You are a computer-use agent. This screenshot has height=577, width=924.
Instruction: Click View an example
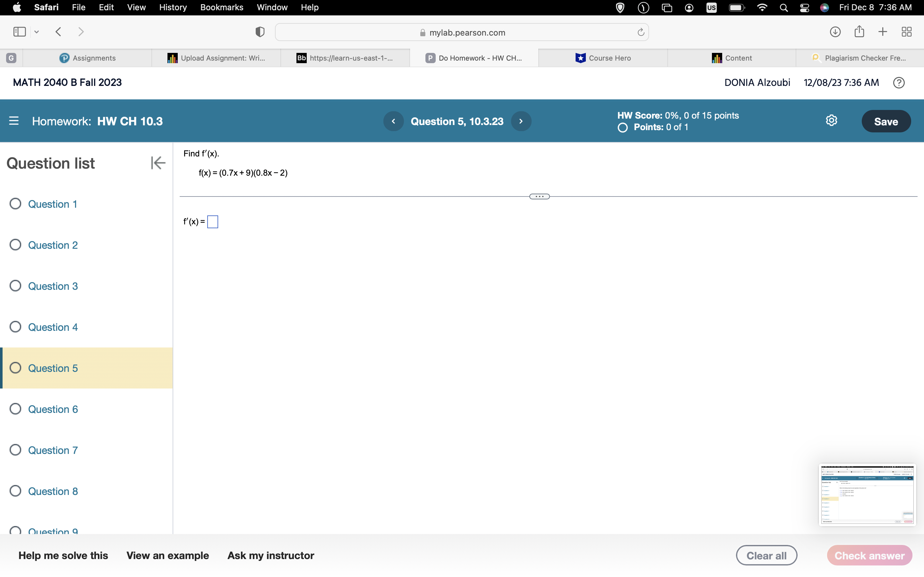[x=167, y=555]
